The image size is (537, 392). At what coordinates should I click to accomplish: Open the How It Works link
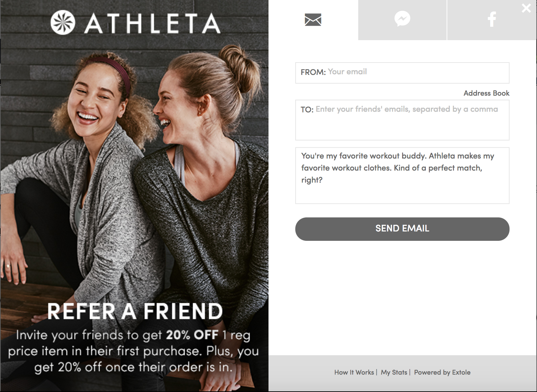[354, 372]
